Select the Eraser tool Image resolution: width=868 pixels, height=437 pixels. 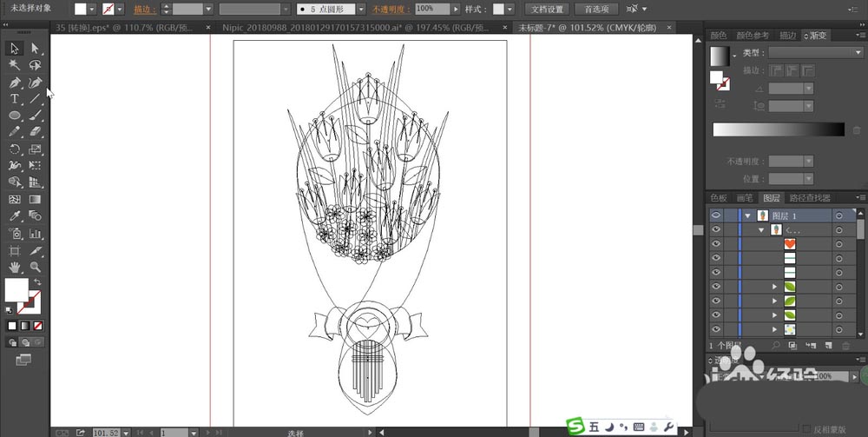tap(36, 132)
